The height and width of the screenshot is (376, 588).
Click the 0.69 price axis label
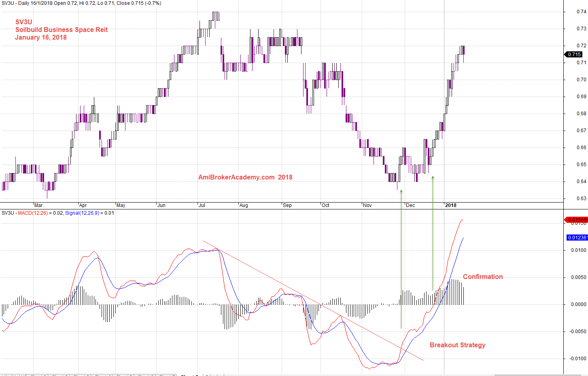[x=581, y=97]
